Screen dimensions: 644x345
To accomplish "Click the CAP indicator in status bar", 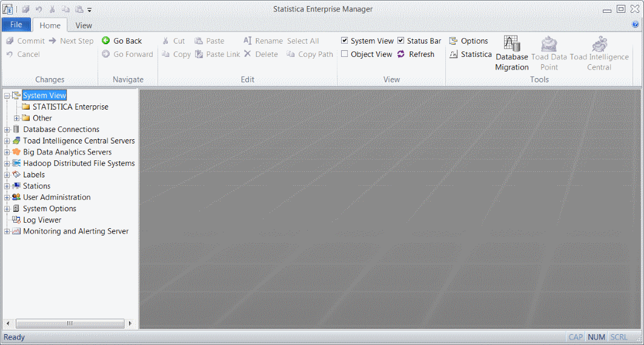I will tap(576, 337).
